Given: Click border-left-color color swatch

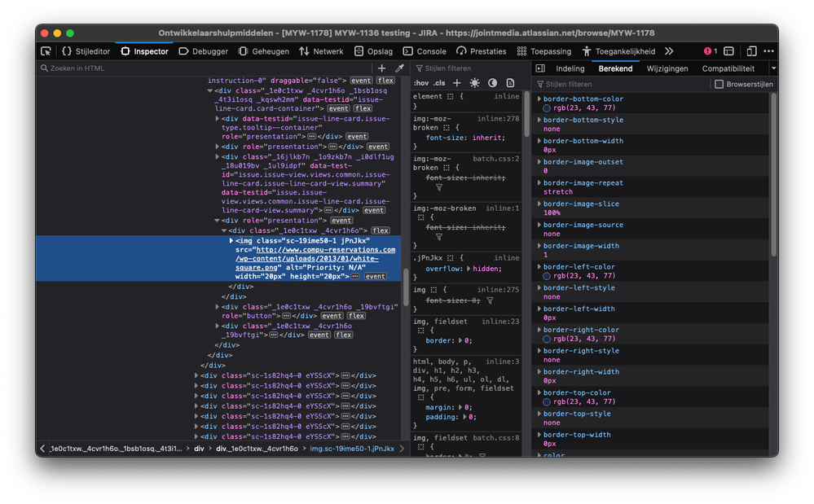Looking at the screenshot, I should click(547, 276).
